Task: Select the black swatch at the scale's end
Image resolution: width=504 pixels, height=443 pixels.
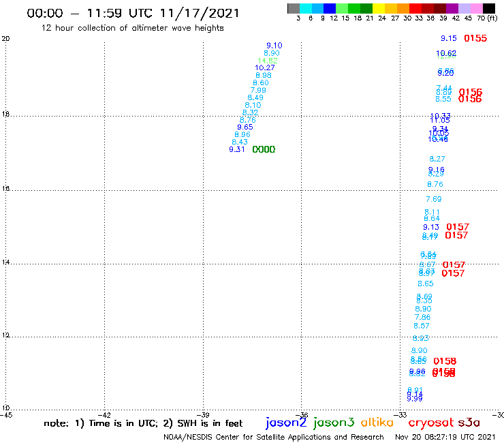Action: tap(489, 8)
